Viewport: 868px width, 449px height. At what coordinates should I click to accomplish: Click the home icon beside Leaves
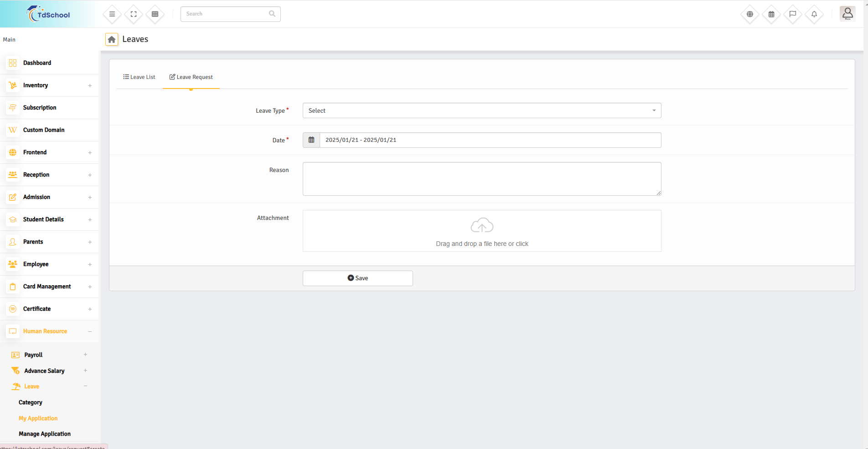(112, 40)
